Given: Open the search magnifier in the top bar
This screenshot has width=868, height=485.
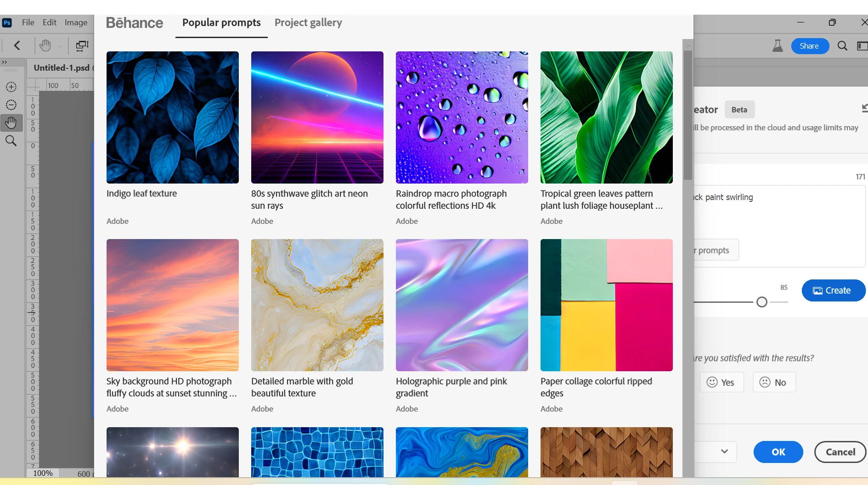Looking at the screenshot, I should pyautogui.click(x=842, y=46).
